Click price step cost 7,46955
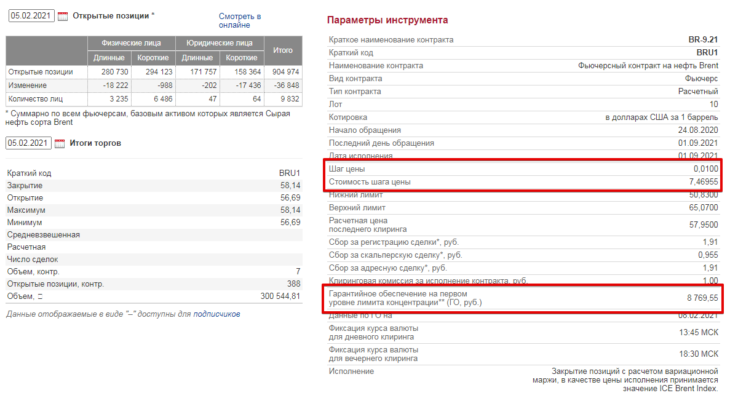The image size is (730, 401). (703, 182)
